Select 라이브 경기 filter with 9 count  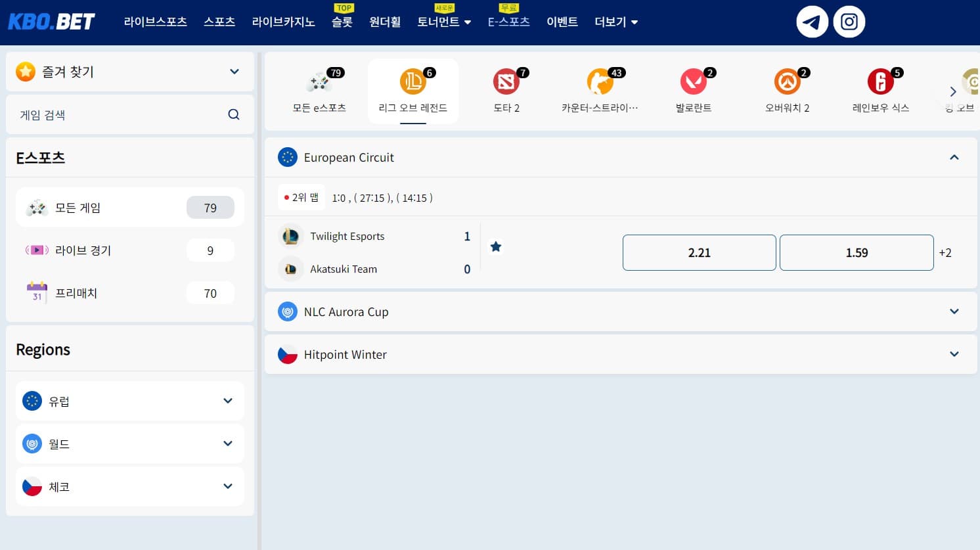coord(130,250)
